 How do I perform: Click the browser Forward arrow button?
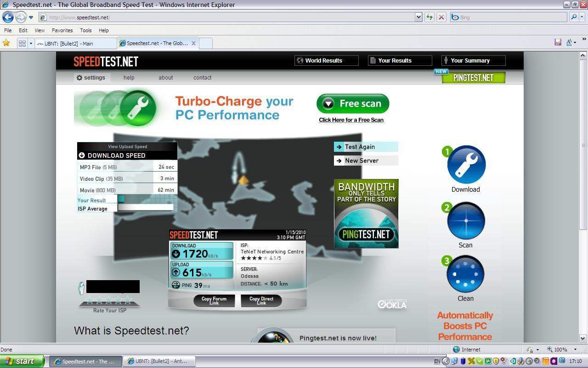coord(21,17)
